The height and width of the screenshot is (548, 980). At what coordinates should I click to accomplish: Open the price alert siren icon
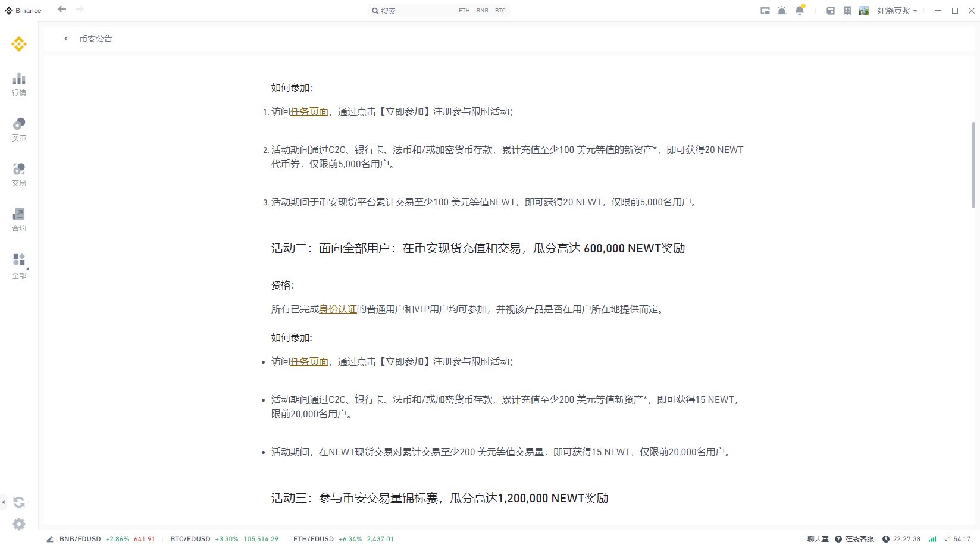(782, 11)
